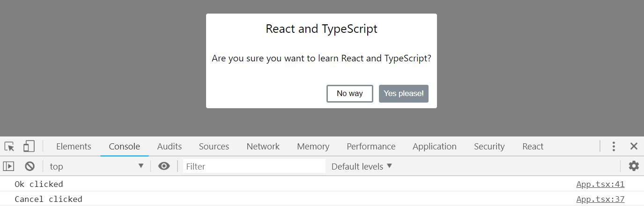Image resolution: width=644 pixels, height=208 pixels.
Task: Open the Default levels dropdown
Action: click(362, 166)
